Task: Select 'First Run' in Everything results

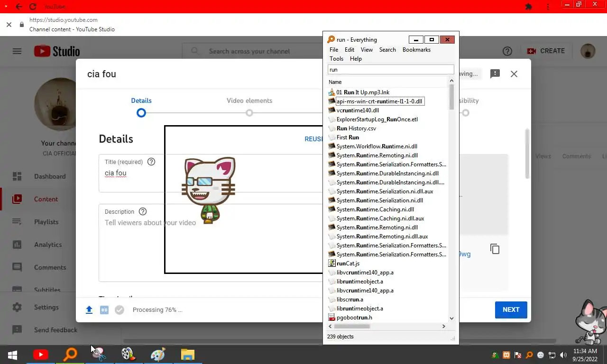Action: pos(348,137)
